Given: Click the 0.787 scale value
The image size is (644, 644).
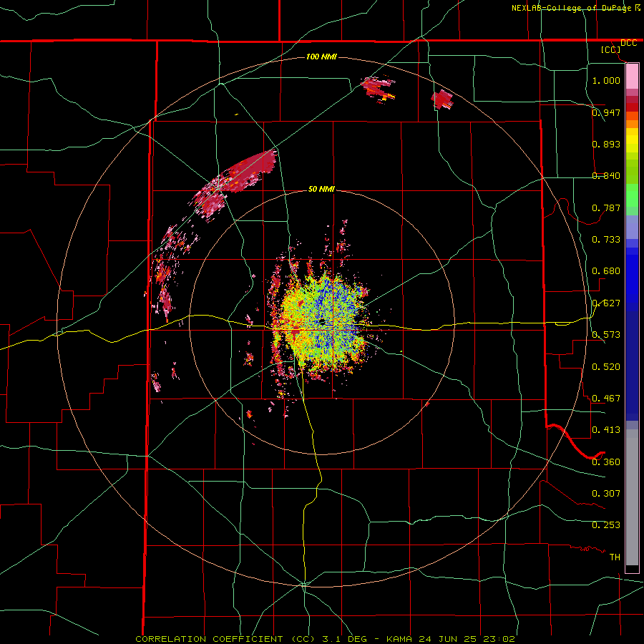Looking at the screenshot, I should point(606,208).
